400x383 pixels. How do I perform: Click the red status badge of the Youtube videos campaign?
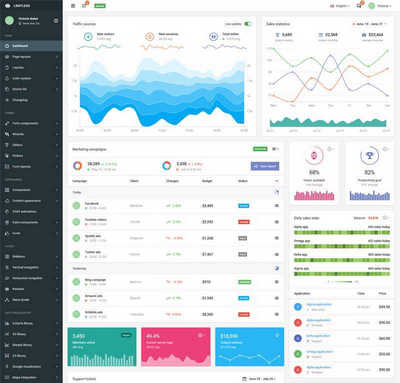pos(244,222)
